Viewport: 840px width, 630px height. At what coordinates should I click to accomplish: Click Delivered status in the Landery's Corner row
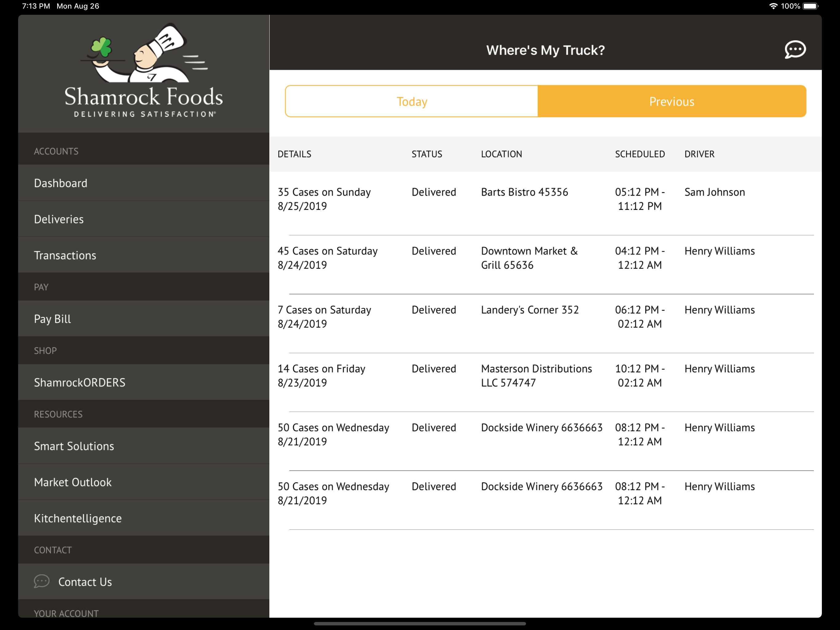pyautogui.click(x=434, y=310)
